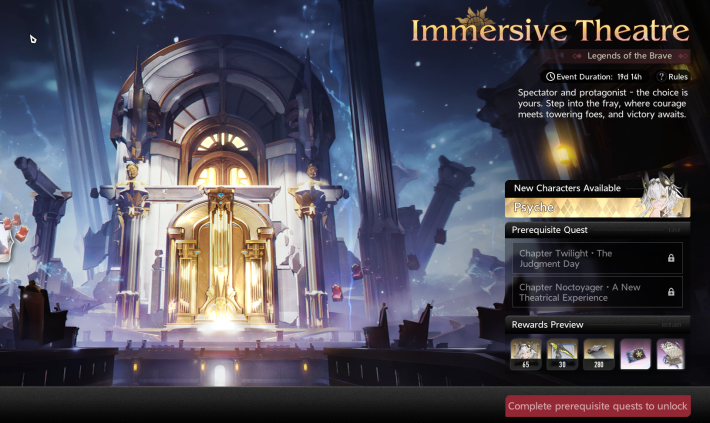Click the New Characters Available label
The width and height of the screenshot is (710, 423).
coord(567,188)
